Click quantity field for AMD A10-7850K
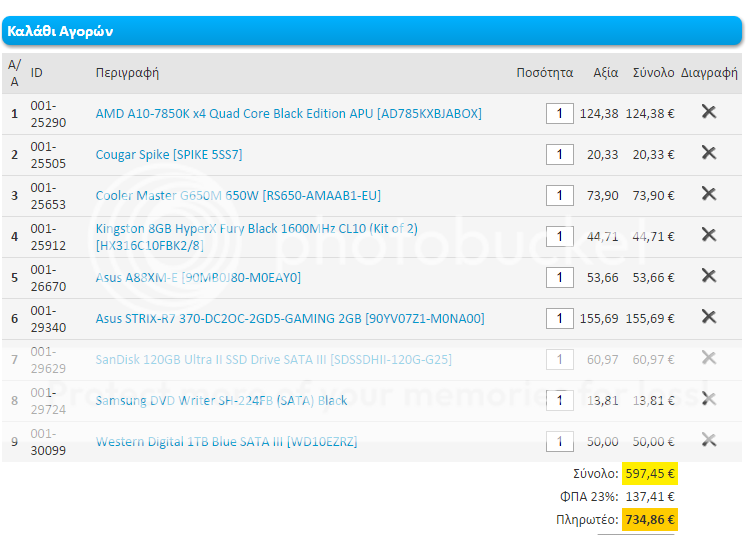Viewport: 756px width, 535px height. click(x=559, y=114)
